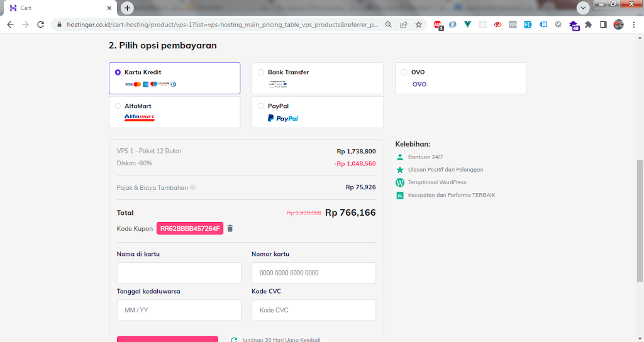Open the zoom magnifier in address bar
Screen dimensions: 644x342
(x=388, y=25)
